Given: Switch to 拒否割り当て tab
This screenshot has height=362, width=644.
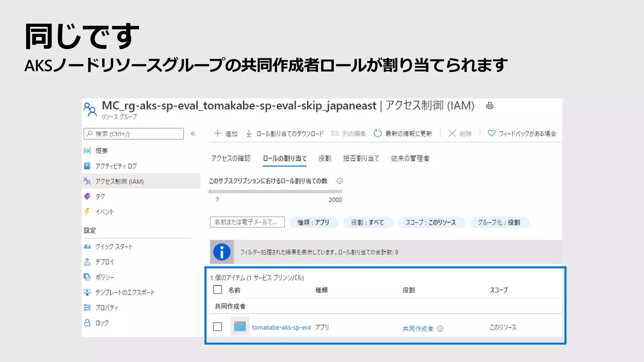Looking at the screenshot, I should [361, 158].
